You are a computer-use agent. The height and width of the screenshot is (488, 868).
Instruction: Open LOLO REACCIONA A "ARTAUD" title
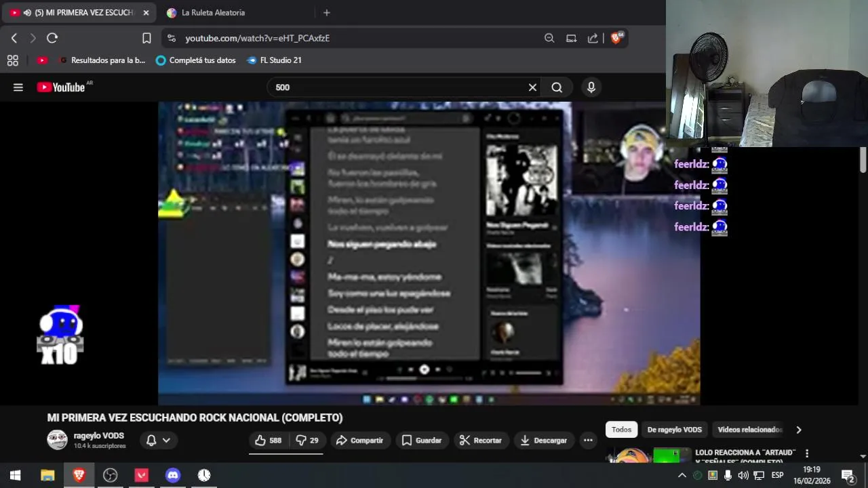click(745, 456)
